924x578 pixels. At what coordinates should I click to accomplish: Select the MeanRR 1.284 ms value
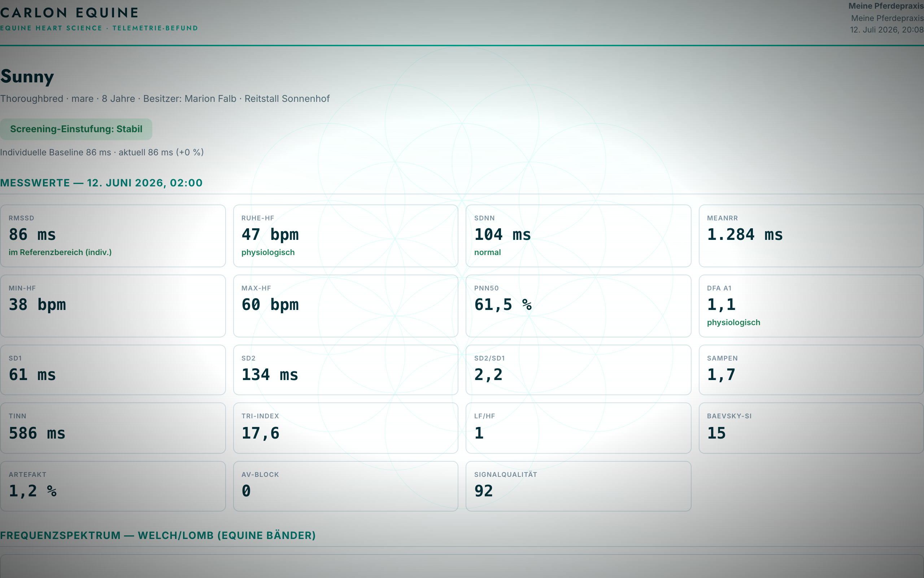click(745, 234)
